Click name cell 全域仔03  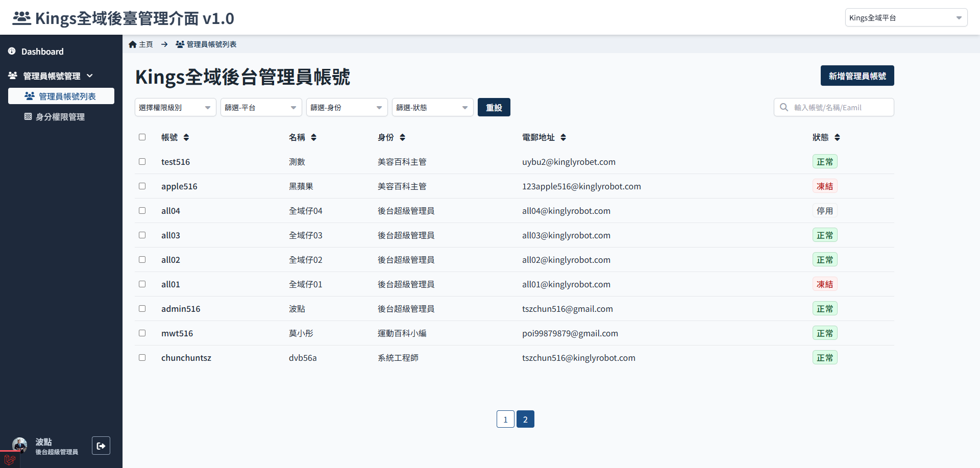pos(306,235)
